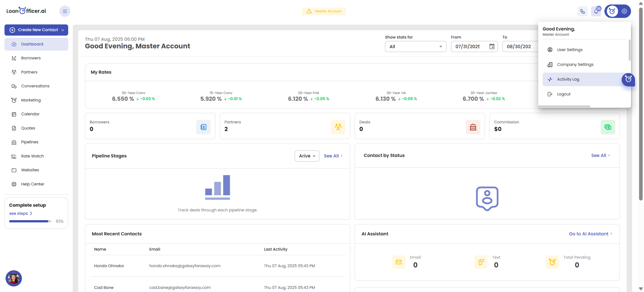This screenshot has height=292, width=644.
Task: Open the Arive pipeline dropdown
Action: [x=307, y=156]
